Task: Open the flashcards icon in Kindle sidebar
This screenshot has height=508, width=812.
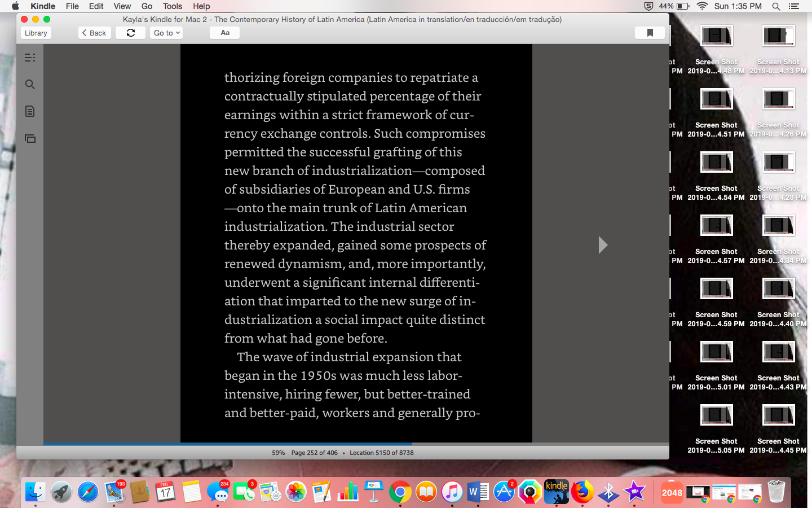Action: click(x=30, y=138)
